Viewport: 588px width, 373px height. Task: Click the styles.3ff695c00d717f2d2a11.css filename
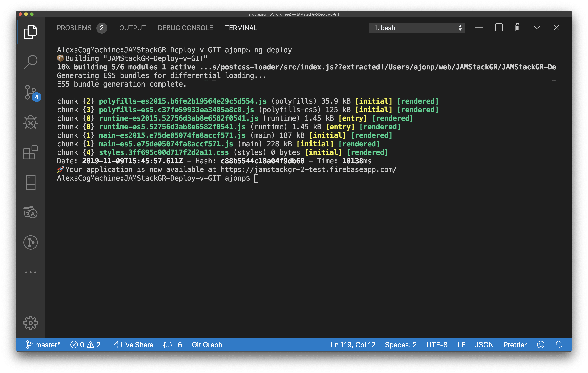164,152
